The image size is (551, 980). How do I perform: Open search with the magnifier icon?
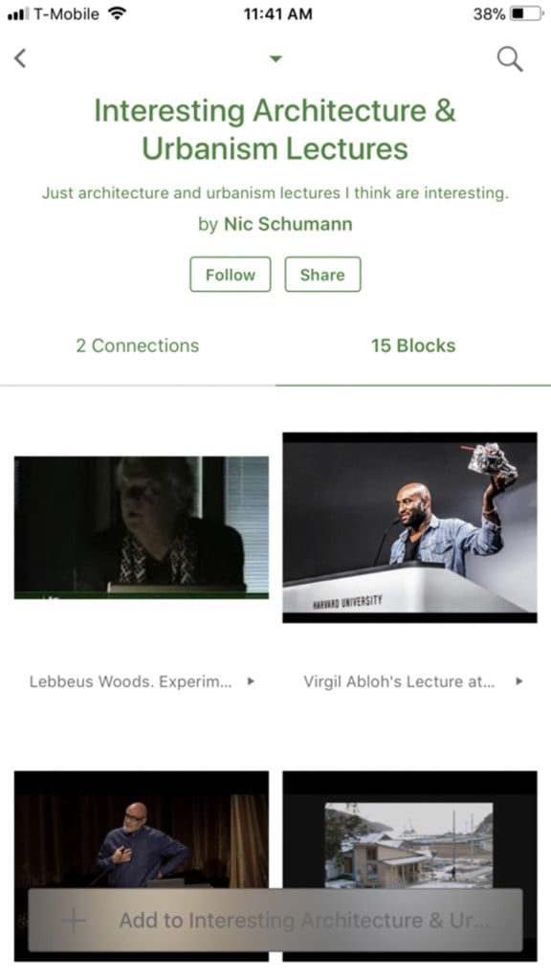point(510,59)
